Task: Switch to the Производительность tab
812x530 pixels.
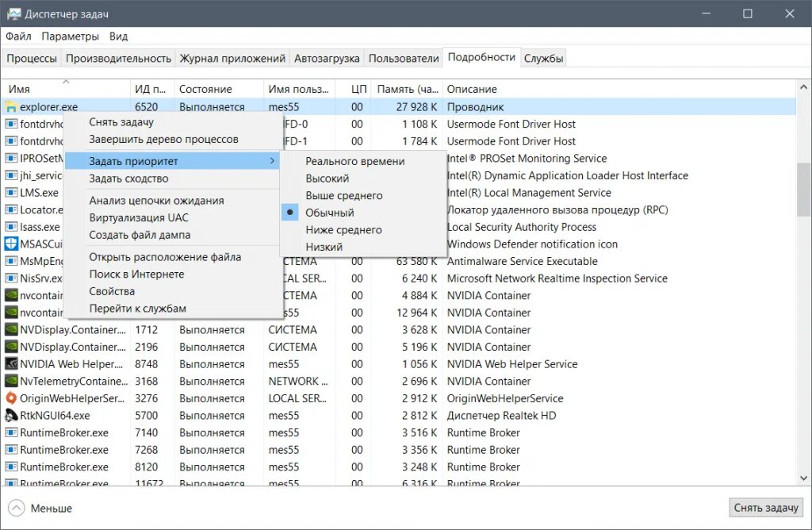Action: tap(118, 58)
